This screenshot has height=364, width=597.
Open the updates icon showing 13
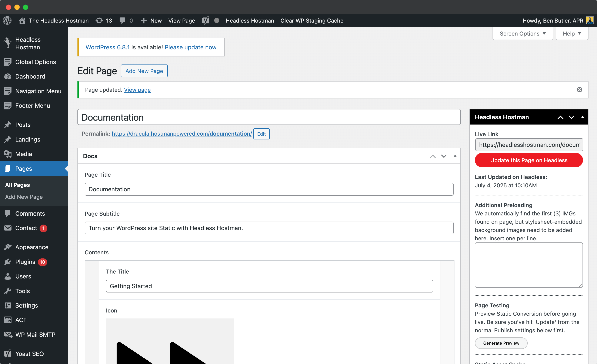point(99,21)
